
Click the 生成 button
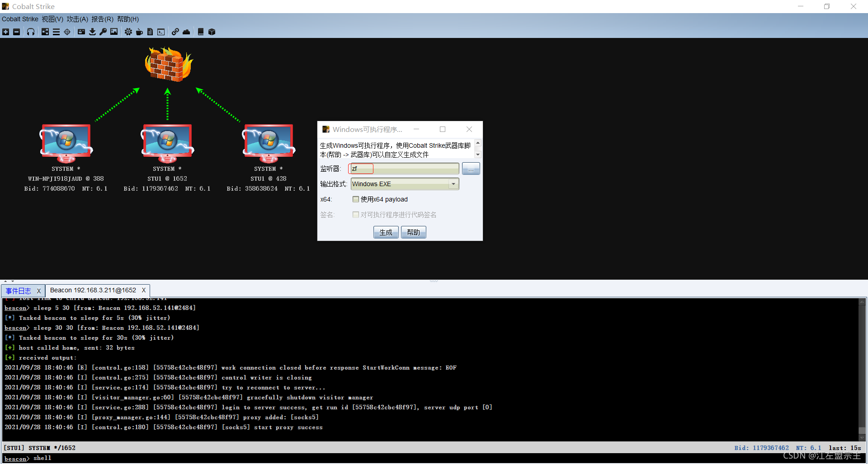[386, 232]
